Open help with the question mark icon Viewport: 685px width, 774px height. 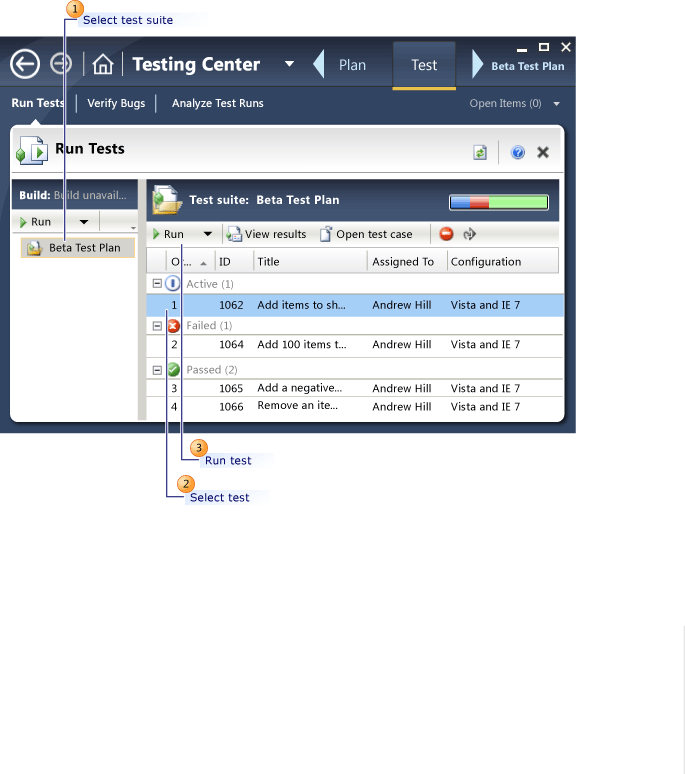coord(518,152)
